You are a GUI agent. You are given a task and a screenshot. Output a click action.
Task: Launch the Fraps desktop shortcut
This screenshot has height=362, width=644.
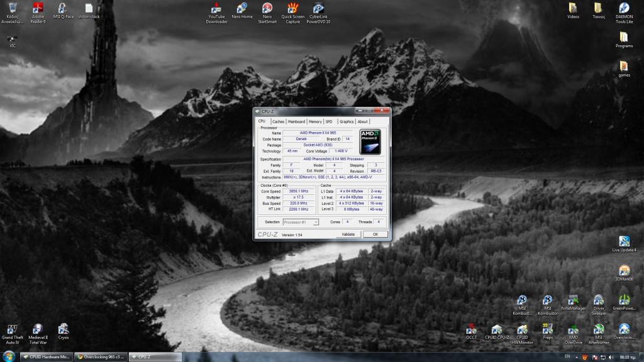pos(548,329)
